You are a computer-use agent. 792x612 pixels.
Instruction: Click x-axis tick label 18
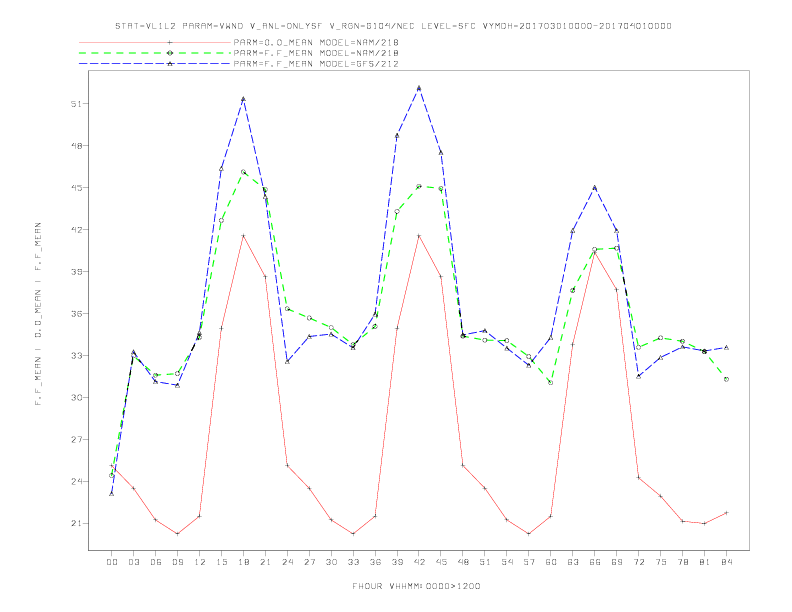click(x=243, y=562)
